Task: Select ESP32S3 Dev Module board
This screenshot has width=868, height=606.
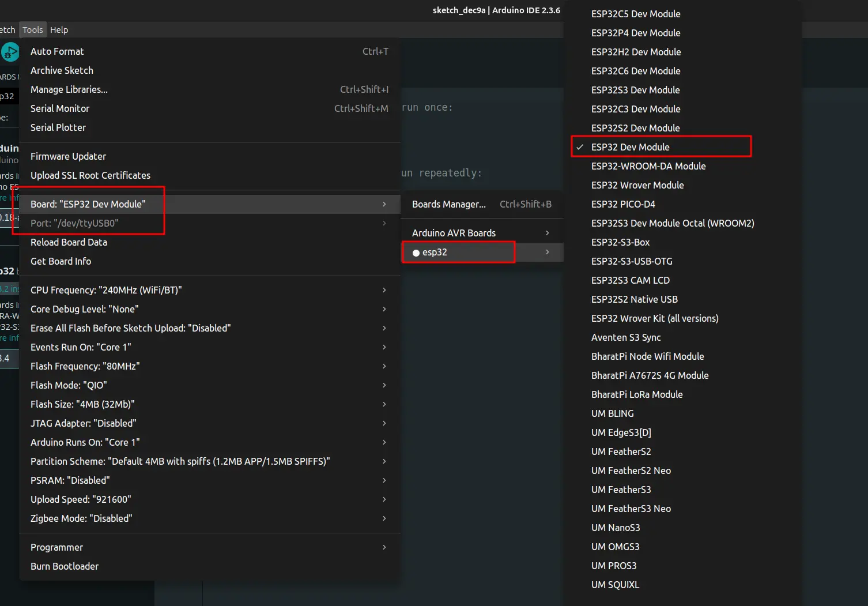Action: [x=682, y=90]
